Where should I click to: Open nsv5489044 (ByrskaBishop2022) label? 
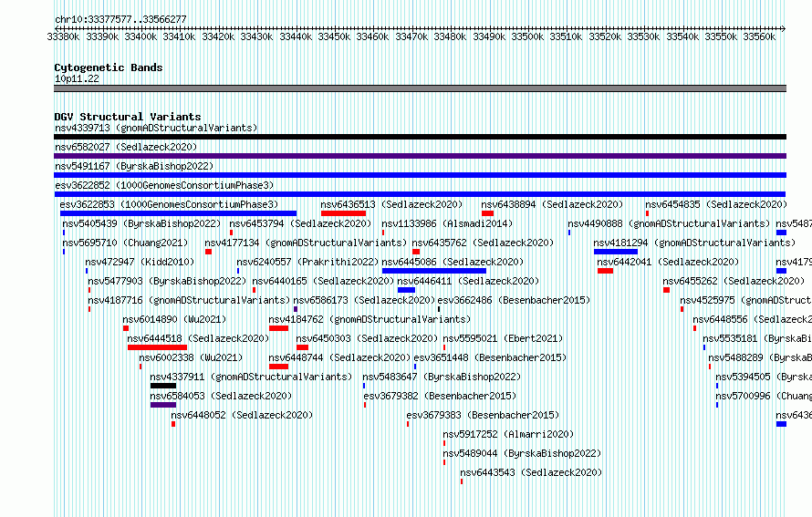coord(522,453)
